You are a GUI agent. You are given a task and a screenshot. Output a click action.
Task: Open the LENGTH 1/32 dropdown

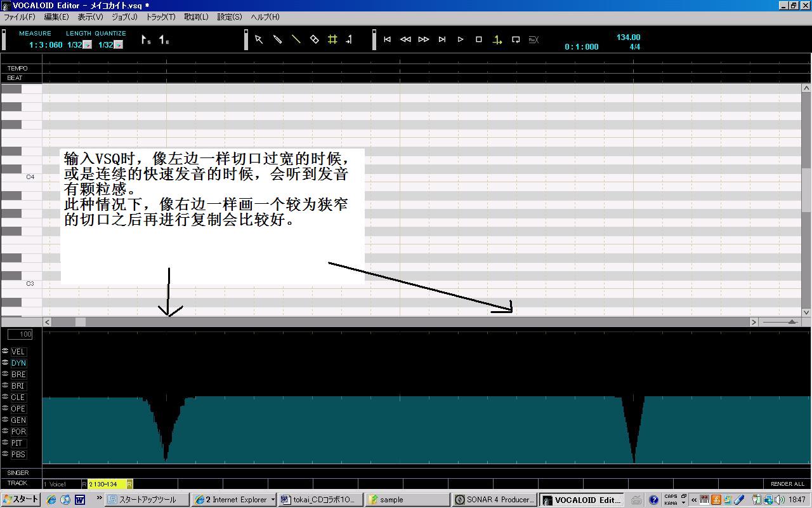(88, 45)
